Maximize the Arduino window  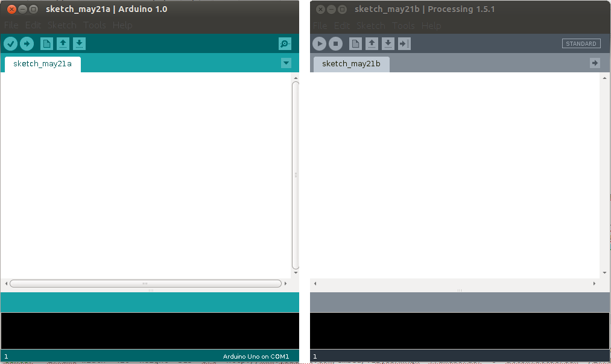34,10
